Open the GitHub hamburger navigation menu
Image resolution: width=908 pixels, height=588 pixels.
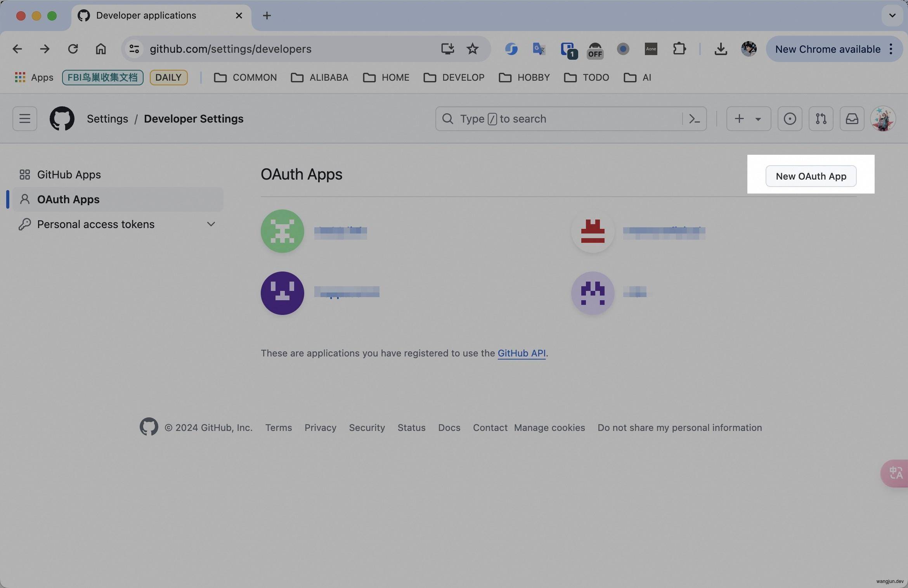(25, 119)
